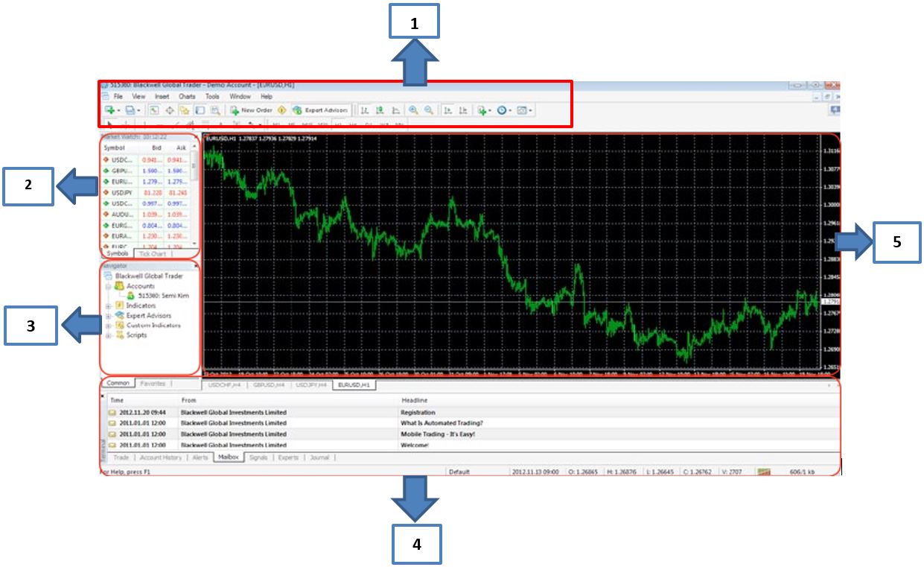Click the Market Watch vertical scrollbar
The height and width of the screenshot is (567, 924).
(195, 194)
